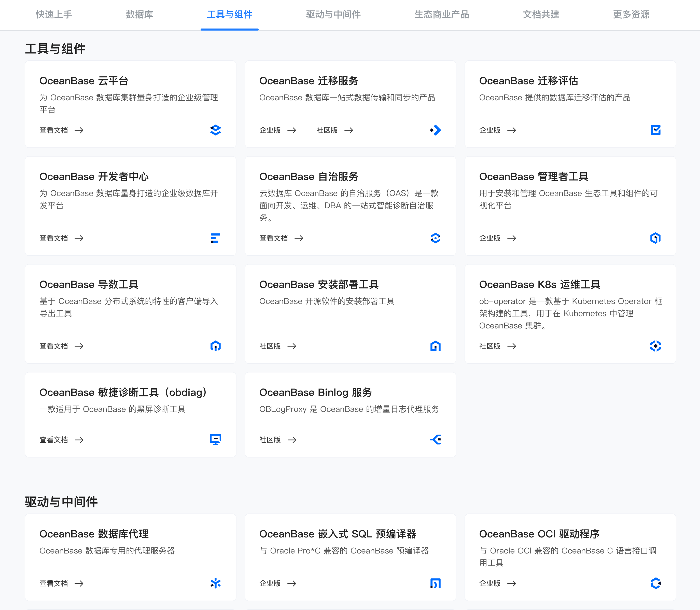Go to the 更多资源 tab
The height and width of the screenshot is (610, 700).
pos(631,14)
